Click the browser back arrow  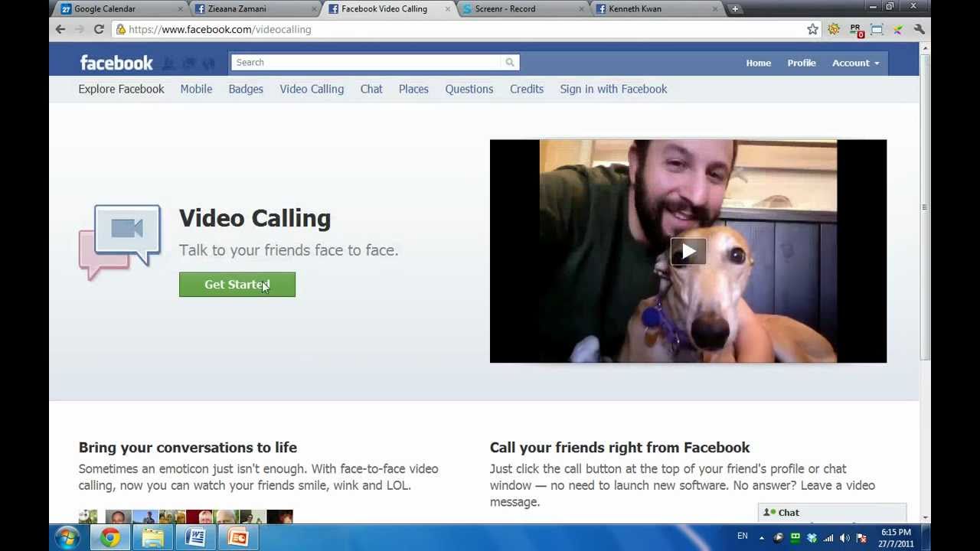tap(60, 29)
